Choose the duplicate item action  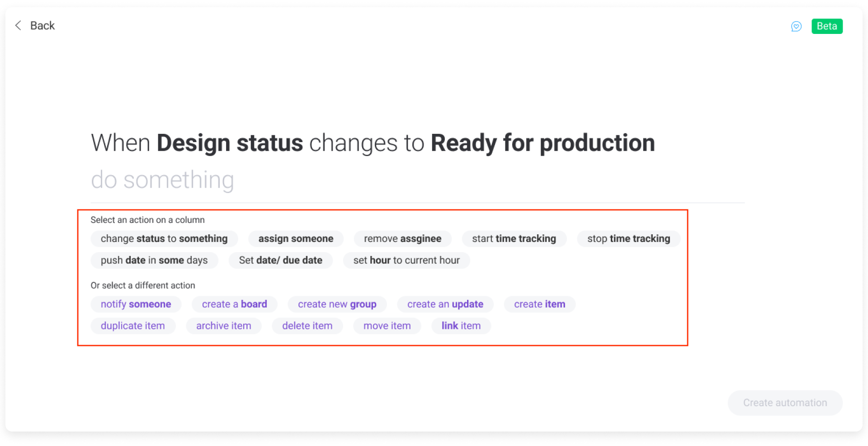pyautogui.click(x=133, y=325)
